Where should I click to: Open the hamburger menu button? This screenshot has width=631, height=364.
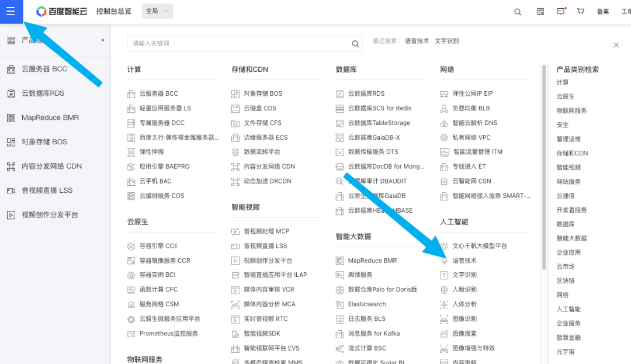tap(11, 11)
